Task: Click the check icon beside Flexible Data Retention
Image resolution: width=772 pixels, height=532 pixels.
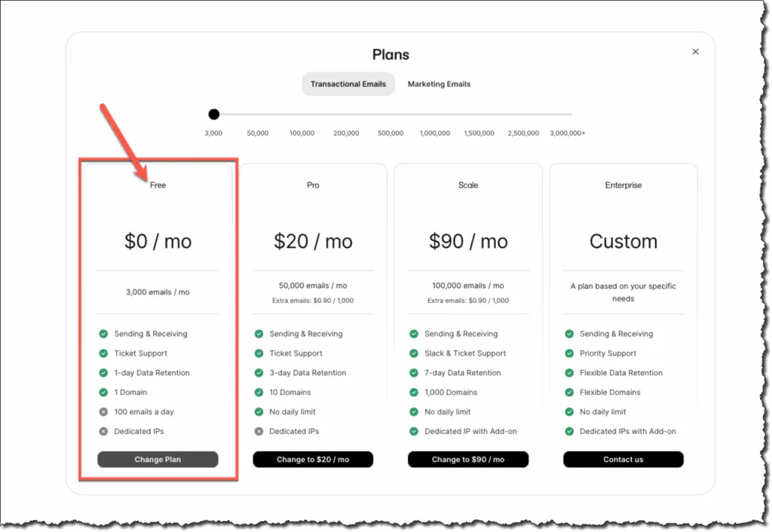Action: pos(569,372)
